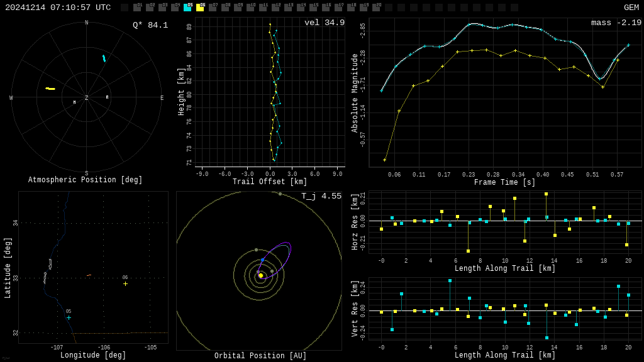Click the cyan station 05 cross on map
644x362 pixels.
[x=69, y=317]
